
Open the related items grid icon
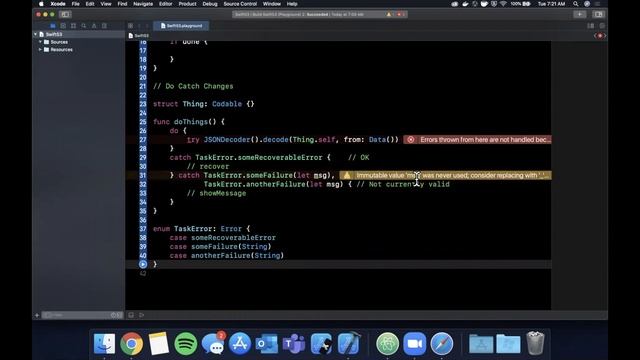(x=130, y=26)
